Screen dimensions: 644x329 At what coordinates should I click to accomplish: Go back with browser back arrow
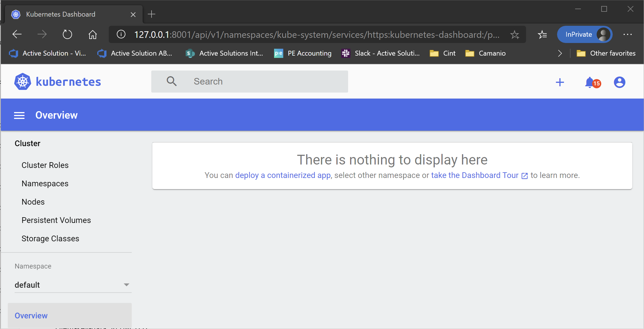click(x=17, y=34)
